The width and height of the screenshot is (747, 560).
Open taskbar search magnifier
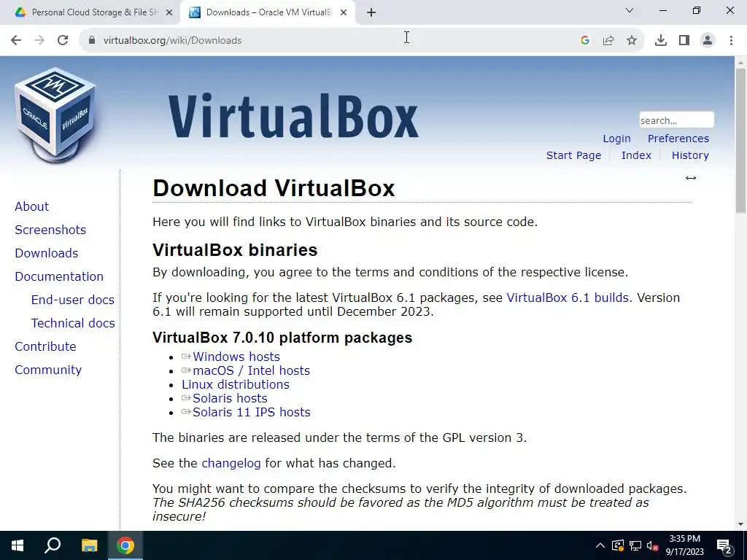pyautogui.click(x=53, y=545)
